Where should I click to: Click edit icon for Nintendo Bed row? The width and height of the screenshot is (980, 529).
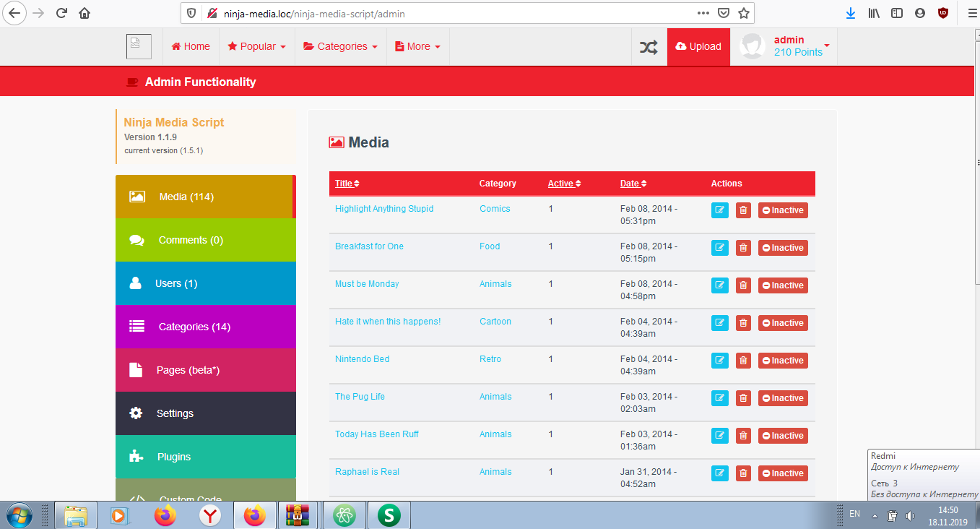(720, 361)
